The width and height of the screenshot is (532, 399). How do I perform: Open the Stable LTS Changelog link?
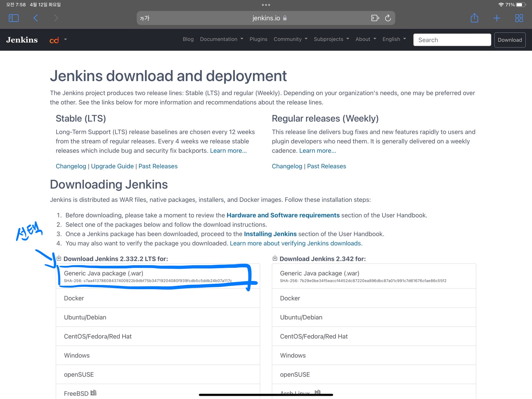click(x=71, y=166)
